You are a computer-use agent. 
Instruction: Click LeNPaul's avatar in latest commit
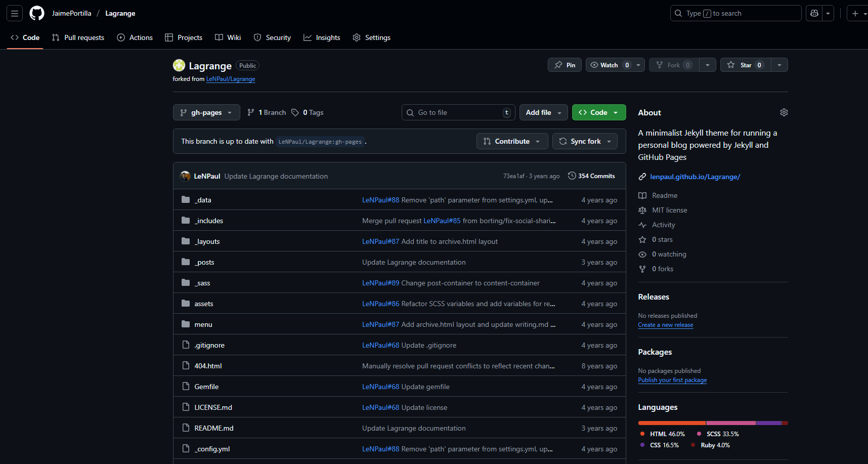click(x=185, y=176)
